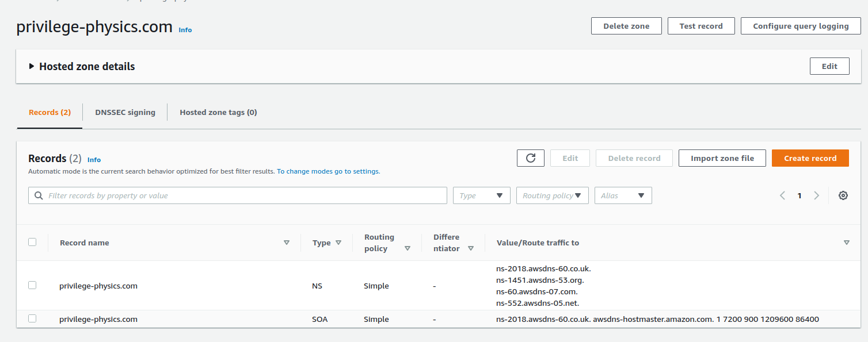Click the Delete record button
Screen dimensions: 868x342
634,158
